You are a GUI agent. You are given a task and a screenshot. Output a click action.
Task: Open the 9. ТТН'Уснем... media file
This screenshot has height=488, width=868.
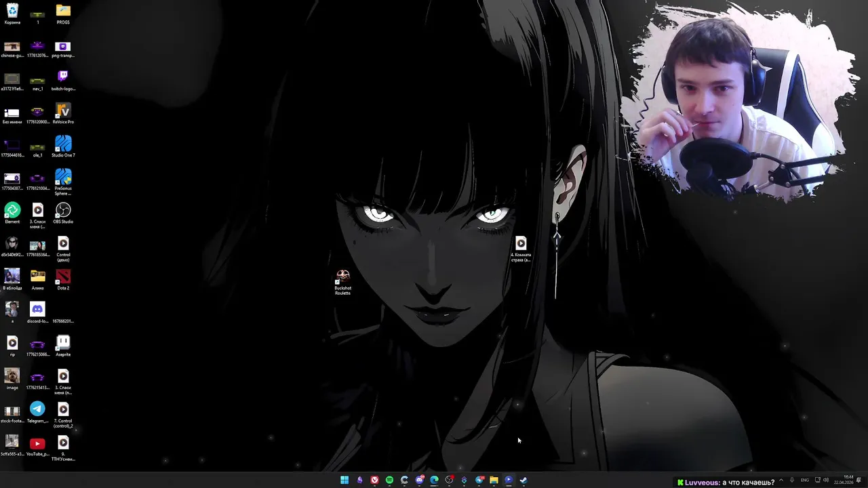click(63, 448)
